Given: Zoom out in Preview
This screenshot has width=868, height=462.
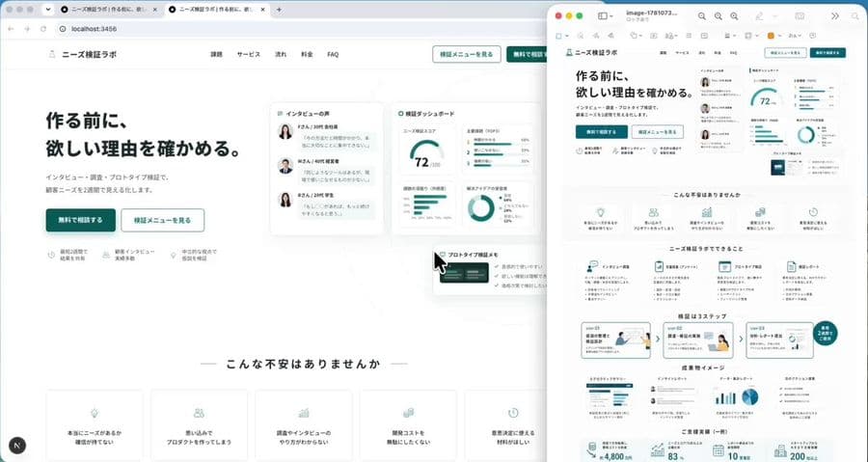Looking at the screenshot, I should point(702,16).
